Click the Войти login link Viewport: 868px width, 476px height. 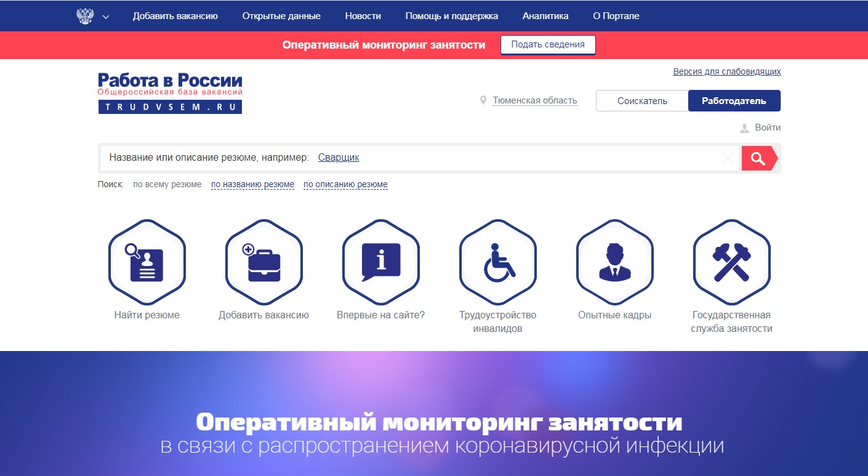[768, 127]
